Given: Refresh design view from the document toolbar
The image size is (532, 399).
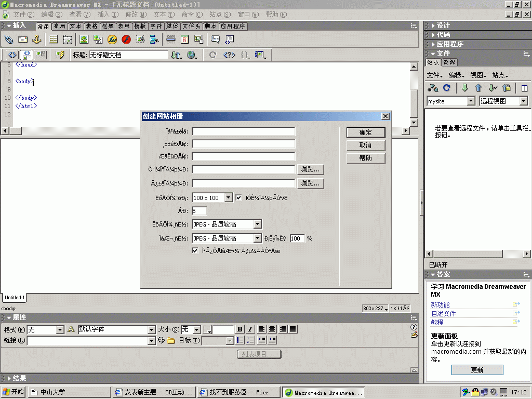Looking at the screenshot, I should pyautogui.click(x=212, y=55).
